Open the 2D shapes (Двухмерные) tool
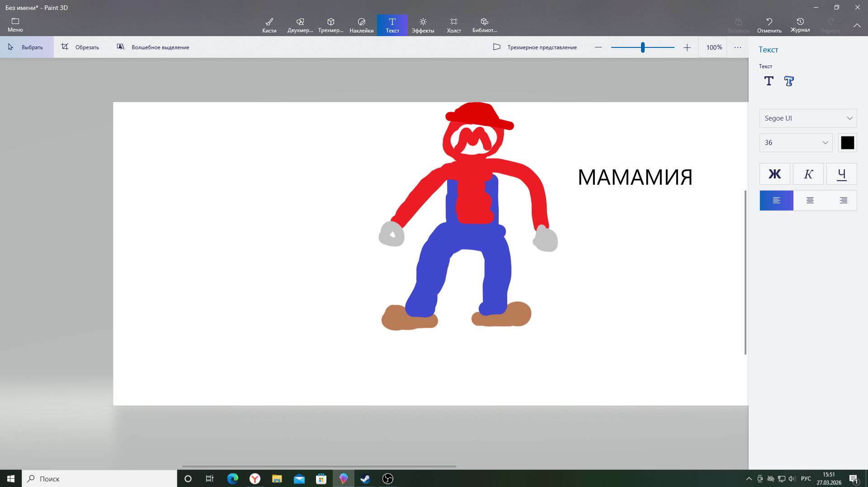Image resolution: width=868 pixels, height=487 pixels. pos(300,25)
